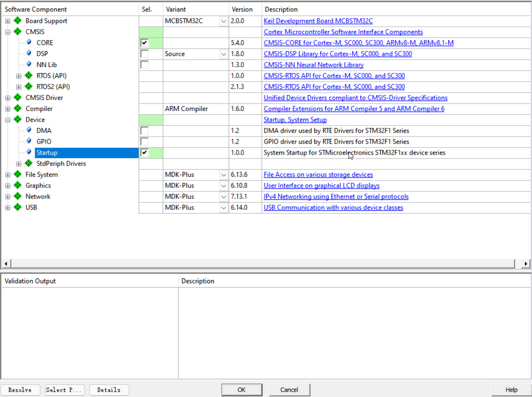Open the MCBSTM32C variant dropdown
The width and height of the screenshot is (532, 397).
pos(224,21)
